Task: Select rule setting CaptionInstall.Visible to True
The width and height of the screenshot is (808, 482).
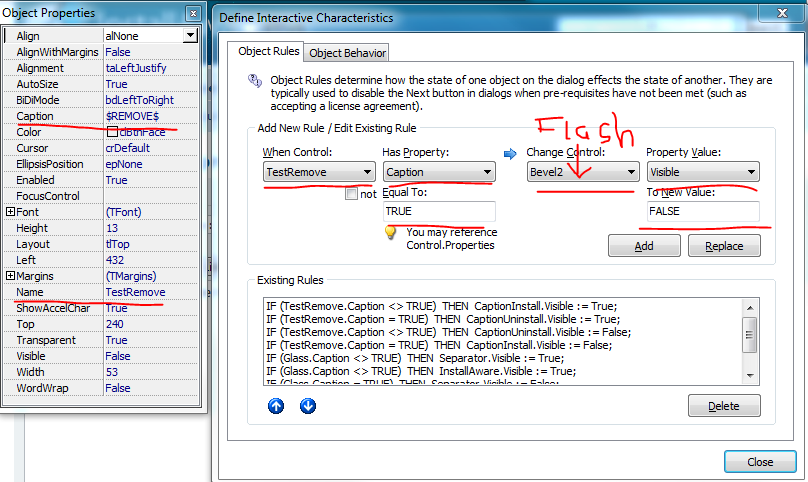Action: click(x=442, y=306)
